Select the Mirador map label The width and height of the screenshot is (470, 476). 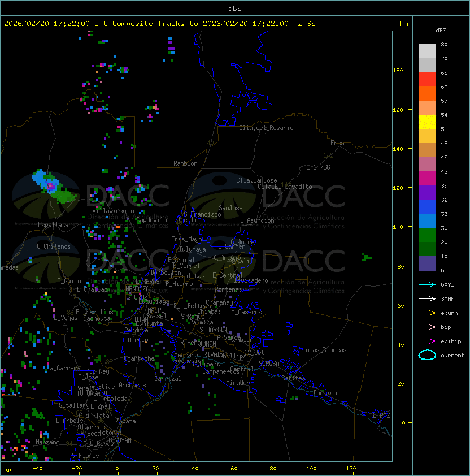238,383
